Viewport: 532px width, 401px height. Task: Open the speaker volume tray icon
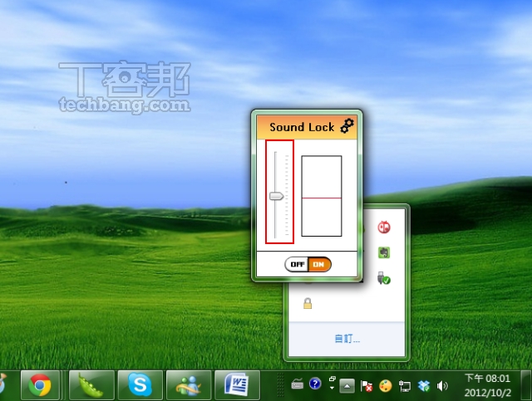(x=441, y=385)
